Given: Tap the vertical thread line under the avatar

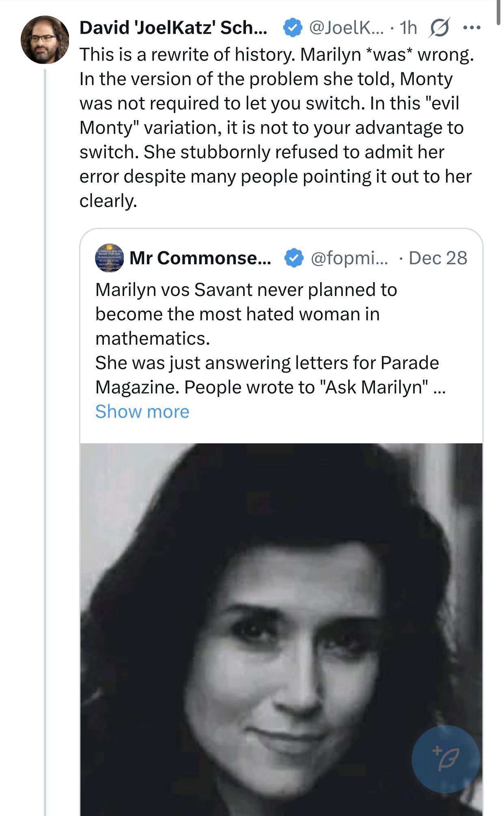Looking at the screenshot, I should (x=45, y=443).
